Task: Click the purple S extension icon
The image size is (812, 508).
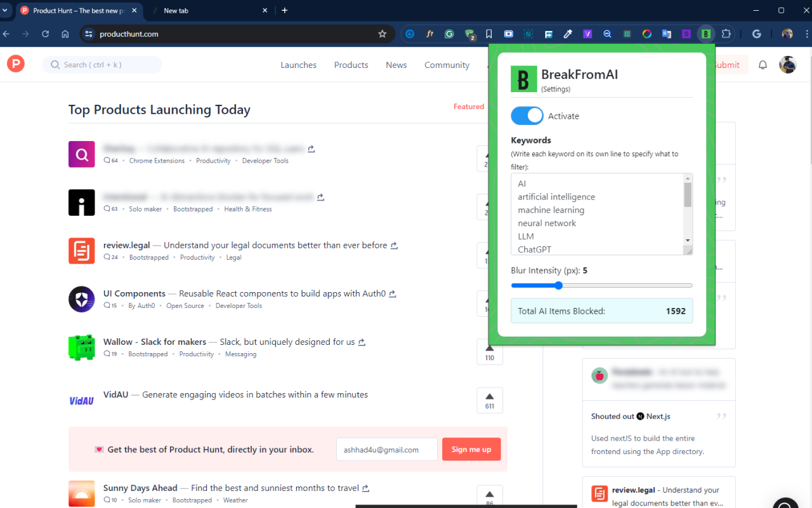Action: point(686,34)
